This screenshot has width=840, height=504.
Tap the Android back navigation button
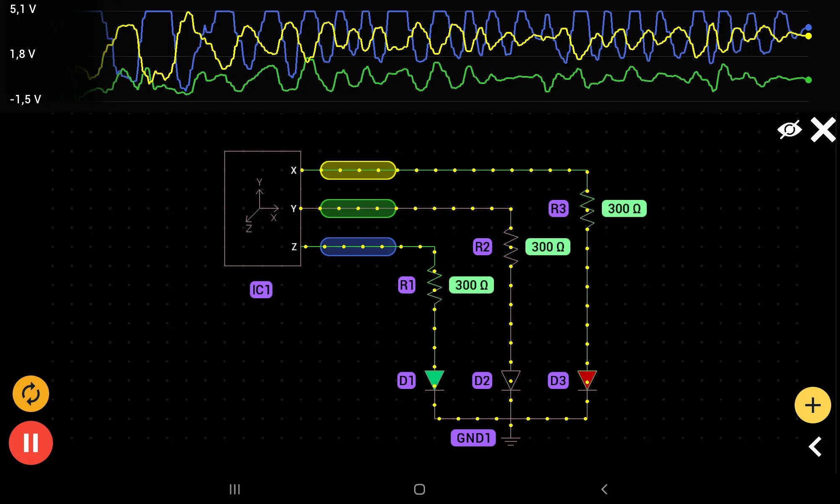(x=604, y=489)
